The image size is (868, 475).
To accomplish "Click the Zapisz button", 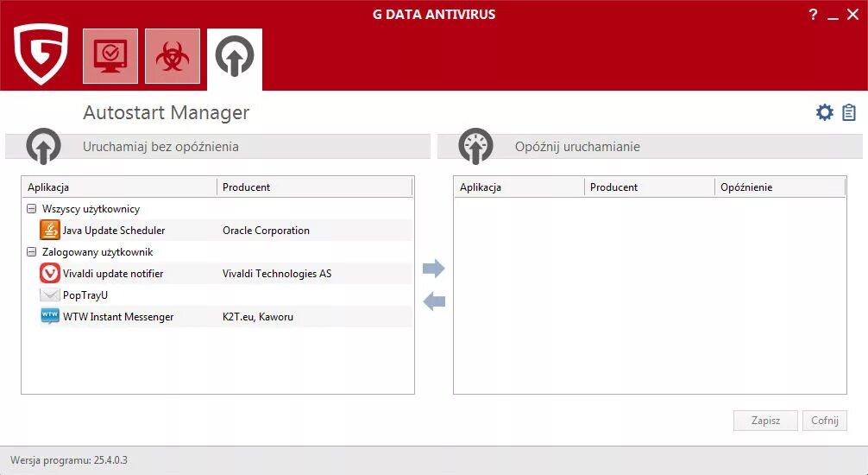I will 765,421.
